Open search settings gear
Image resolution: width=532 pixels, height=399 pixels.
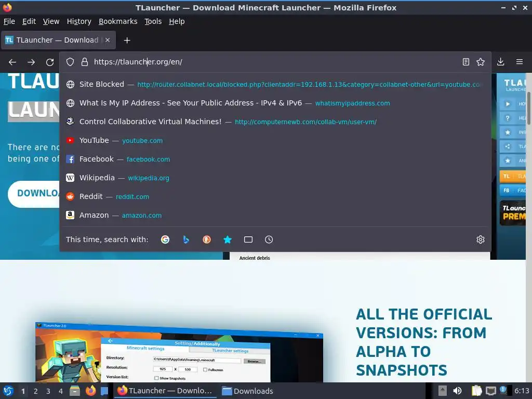pyautogui.click(x=481, y=240)
